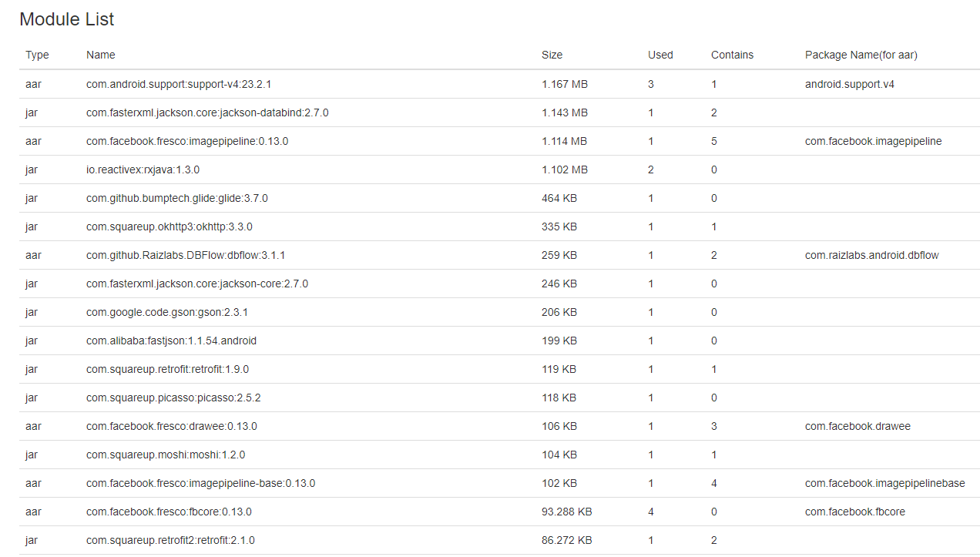This screenshot has height=557, width=980.
Task: Click the 104 KB size value
Action: (x=559, y=455)
